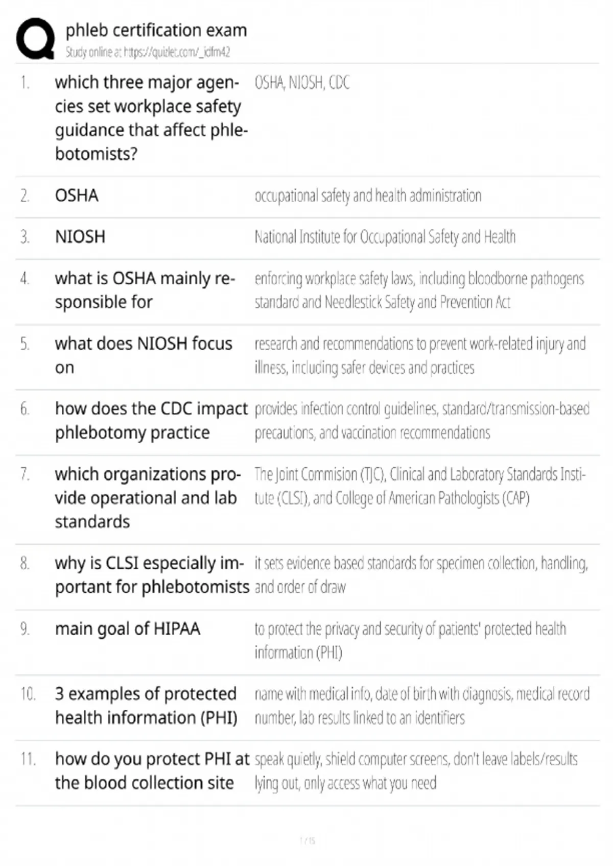Click the question about three major agencies
This screenshot has width=613, height=868.
pyautogui.click(x=151, y=118)
